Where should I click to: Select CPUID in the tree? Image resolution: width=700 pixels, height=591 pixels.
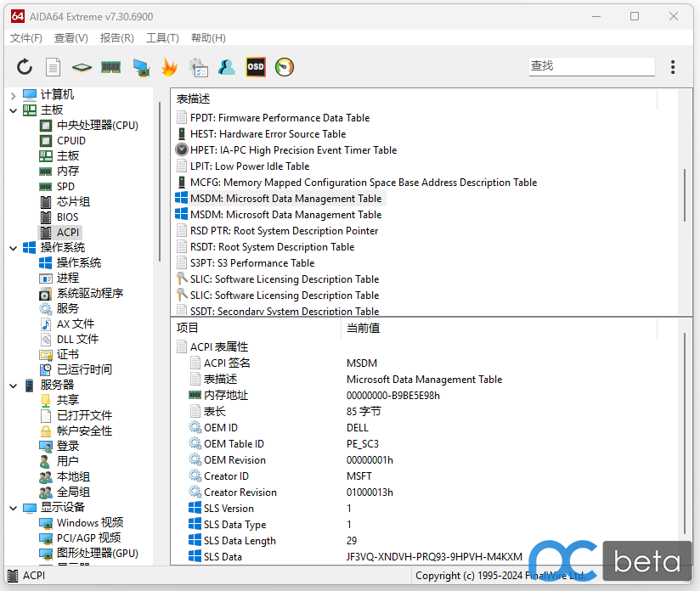coord(63,141)
